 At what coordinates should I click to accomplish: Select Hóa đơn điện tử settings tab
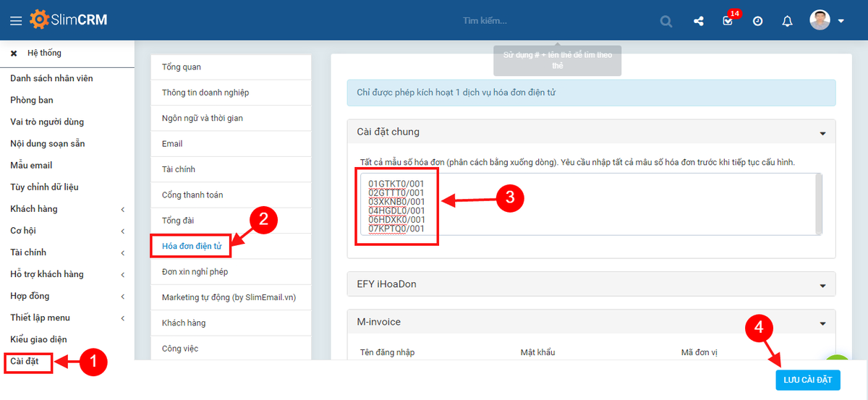(x=192, y=246)
